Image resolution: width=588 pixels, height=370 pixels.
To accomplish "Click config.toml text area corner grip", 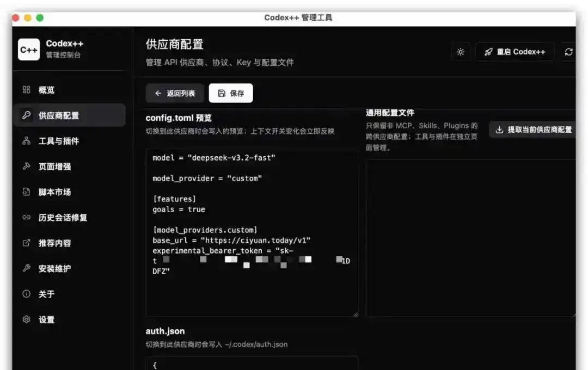I will (356, 314).
